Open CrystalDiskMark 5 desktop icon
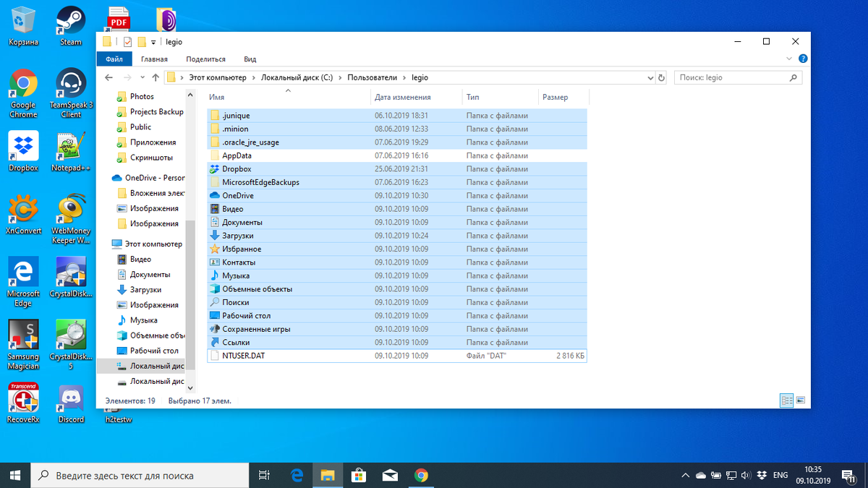Viewport: 868px width, 488px height. (x=71, y=346)
